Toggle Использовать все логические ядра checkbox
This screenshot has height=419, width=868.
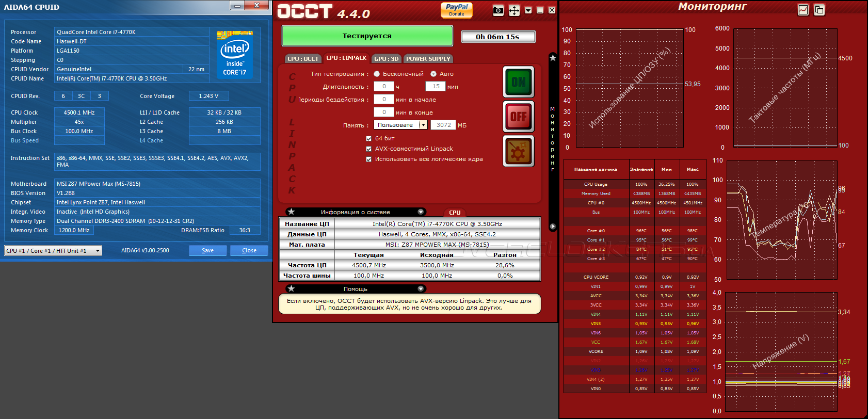point(368,159)
